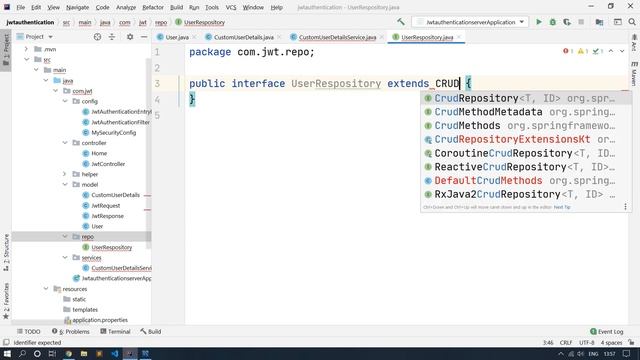
Task: Open the File menu
Action: point(20,7)
